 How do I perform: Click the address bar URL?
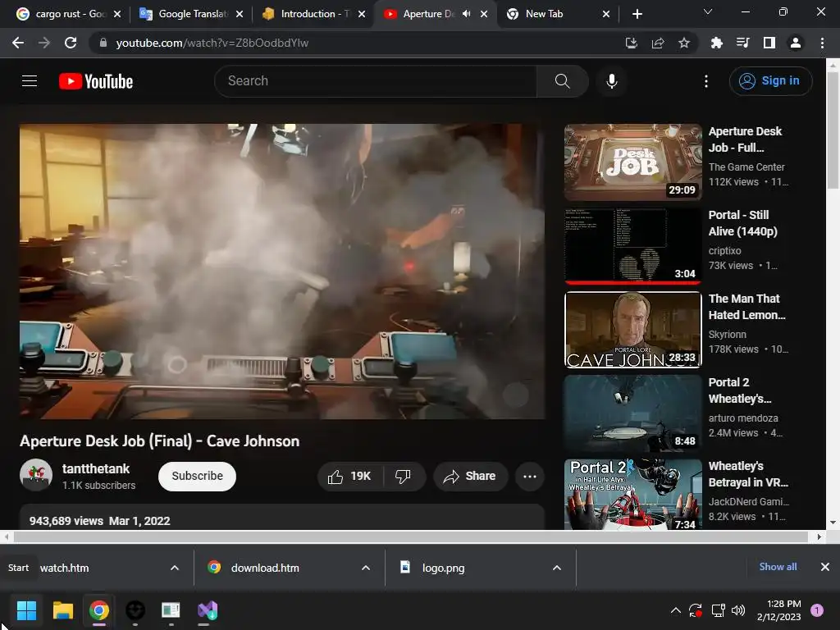(x=212, y=43)
